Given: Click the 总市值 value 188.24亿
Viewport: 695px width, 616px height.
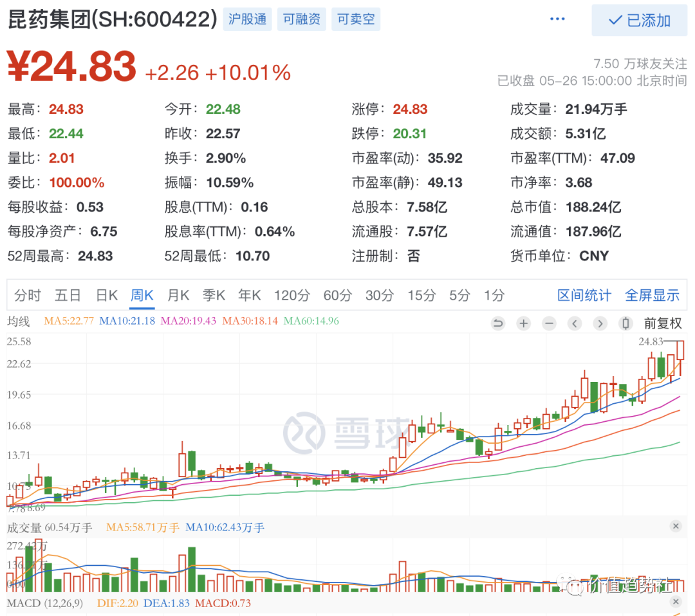Looking at the screenshot, I should click(593, 207).
